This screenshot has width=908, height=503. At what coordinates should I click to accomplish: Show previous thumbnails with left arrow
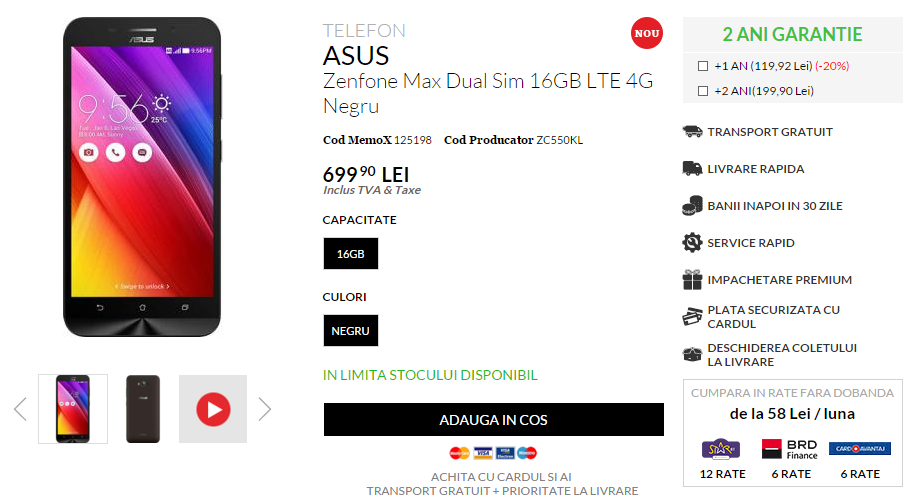tap(20, 409)
